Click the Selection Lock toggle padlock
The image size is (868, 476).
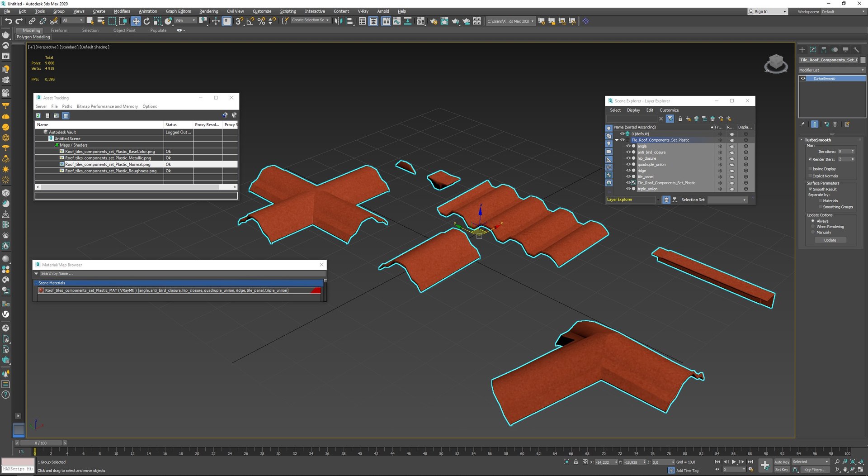click(576, 462)
